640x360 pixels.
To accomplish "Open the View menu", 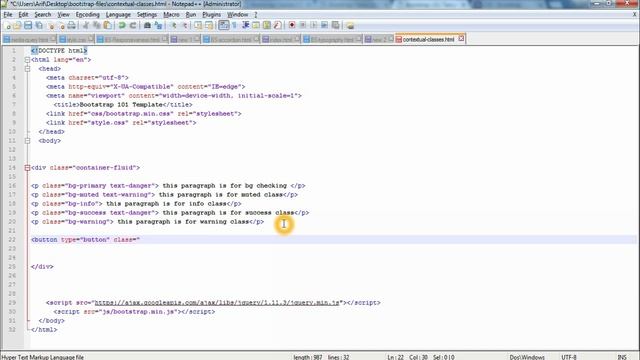I will [63, 14].
